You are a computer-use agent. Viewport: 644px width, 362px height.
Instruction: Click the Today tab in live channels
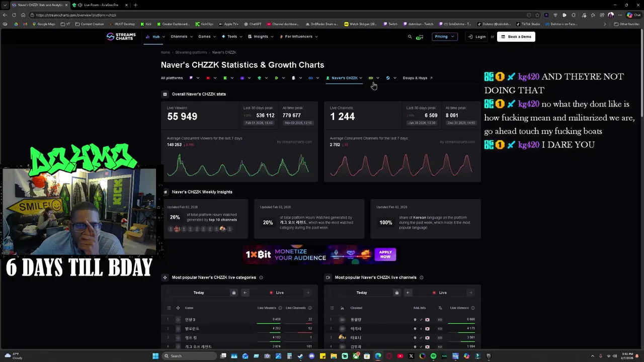[362, 293]
